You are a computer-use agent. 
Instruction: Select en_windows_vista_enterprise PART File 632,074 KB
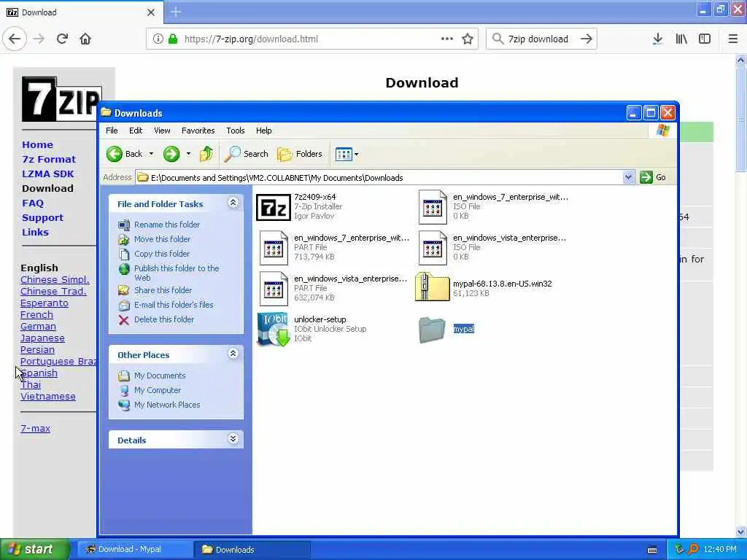tap(274, 289)
